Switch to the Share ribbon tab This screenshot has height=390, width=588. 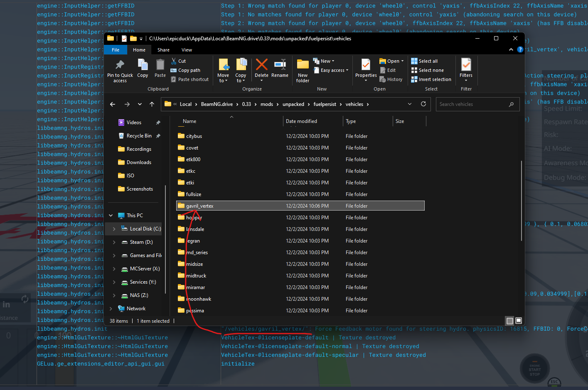point(163,50)
